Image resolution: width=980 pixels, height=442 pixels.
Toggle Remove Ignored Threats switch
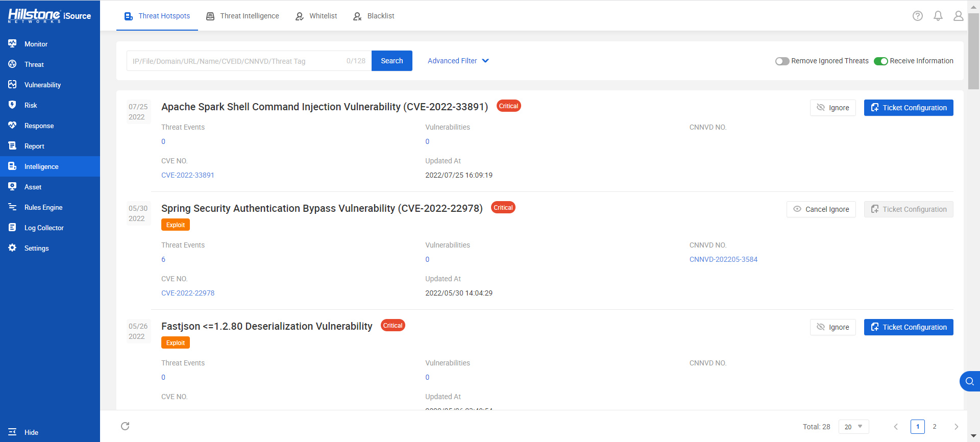pyautogui.click(x=782, y=61)
